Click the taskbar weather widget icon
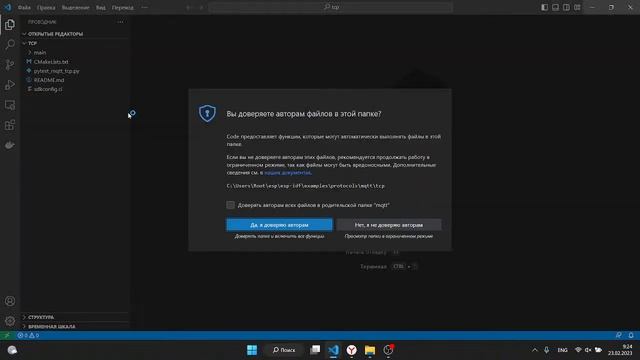 click(x=12, y=350)
